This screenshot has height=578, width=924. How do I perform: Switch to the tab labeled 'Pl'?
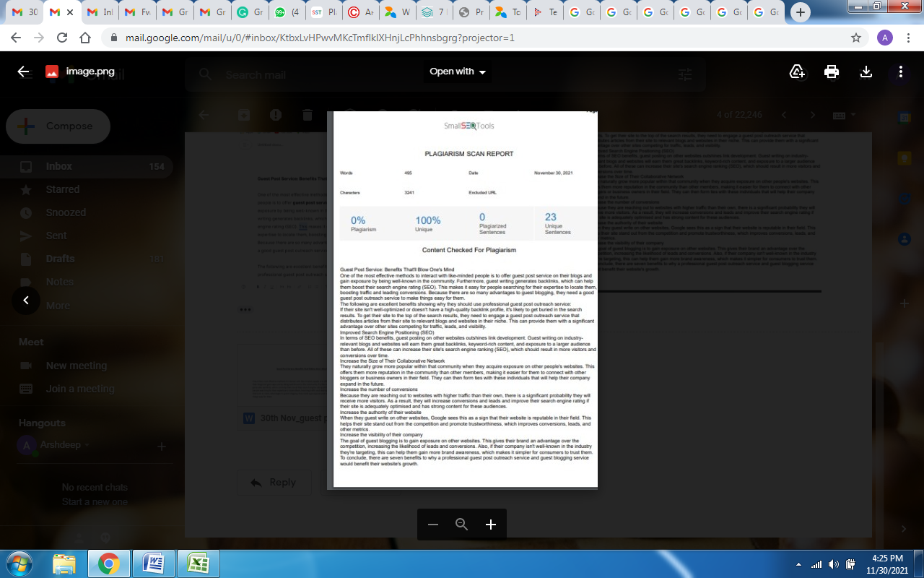[323, 12]
